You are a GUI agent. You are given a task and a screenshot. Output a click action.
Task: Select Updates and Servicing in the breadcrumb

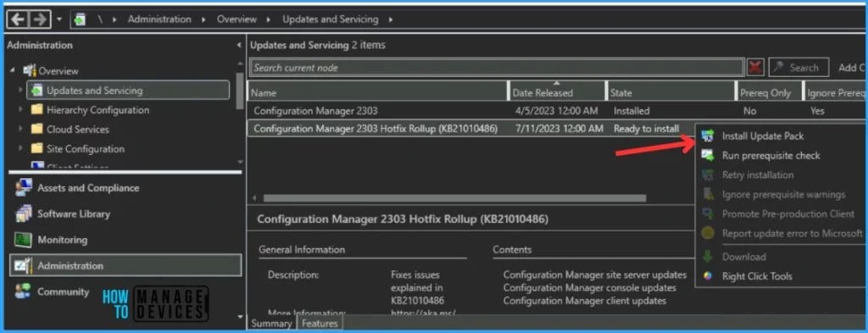[331, 19]
